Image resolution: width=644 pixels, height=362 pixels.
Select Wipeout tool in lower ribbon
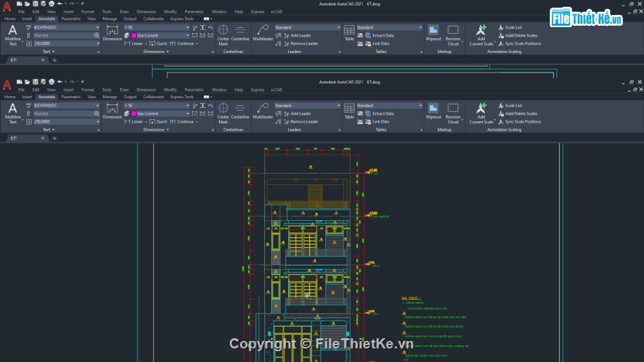433,111
